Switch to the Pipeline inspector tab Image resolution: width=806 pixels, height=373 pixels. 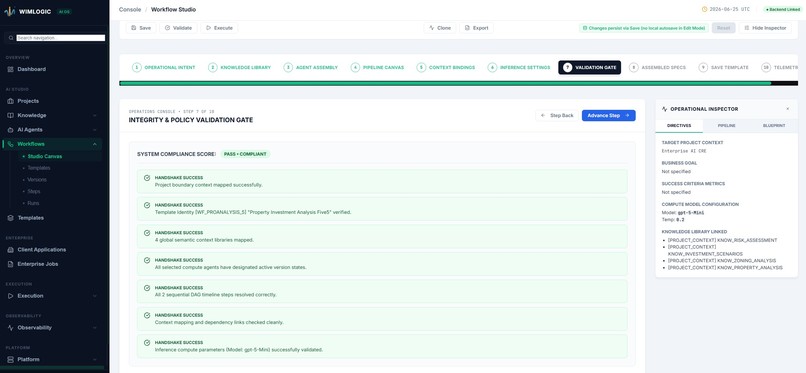pyautogui.click(x=726, y=125)
